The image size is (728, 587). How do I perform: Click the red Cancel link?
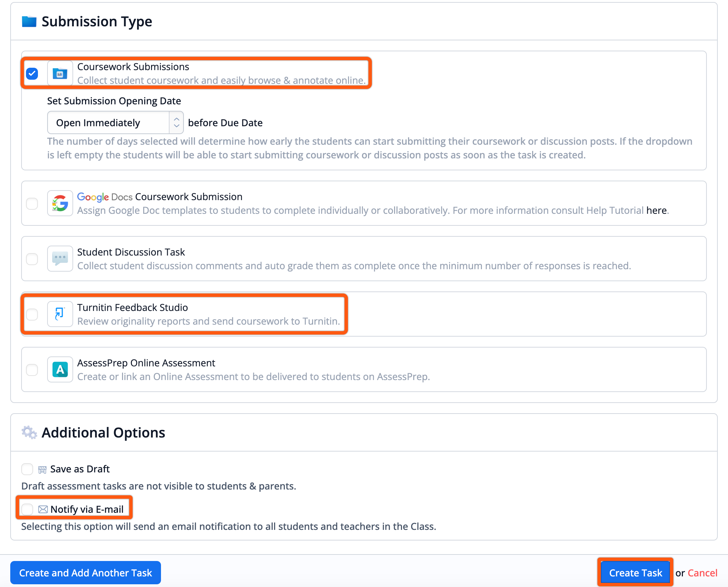click(702, 573)
